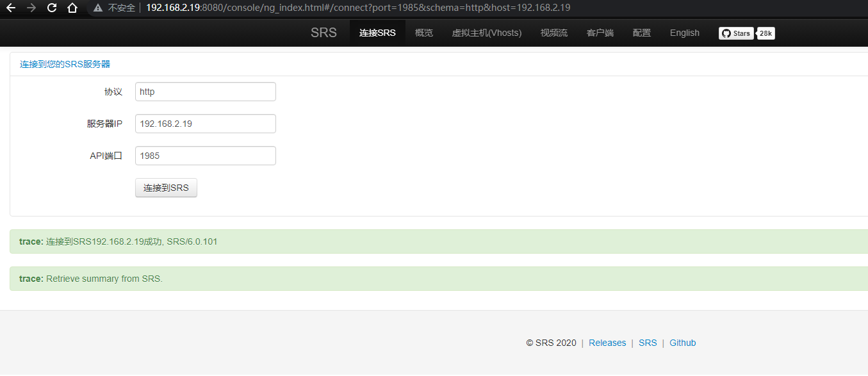The image size is (868, 376).
Task: Click the © SRS 2020 footer text
Action: 551,343
